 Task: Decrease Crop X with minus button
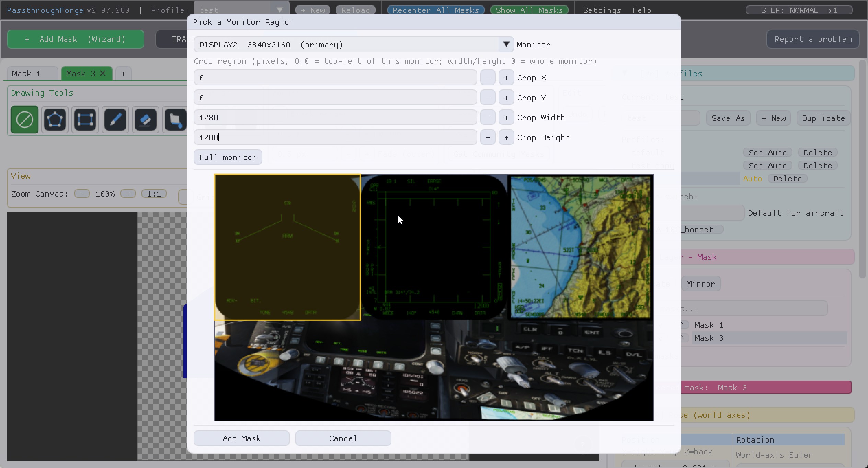(x=488, y=78)
